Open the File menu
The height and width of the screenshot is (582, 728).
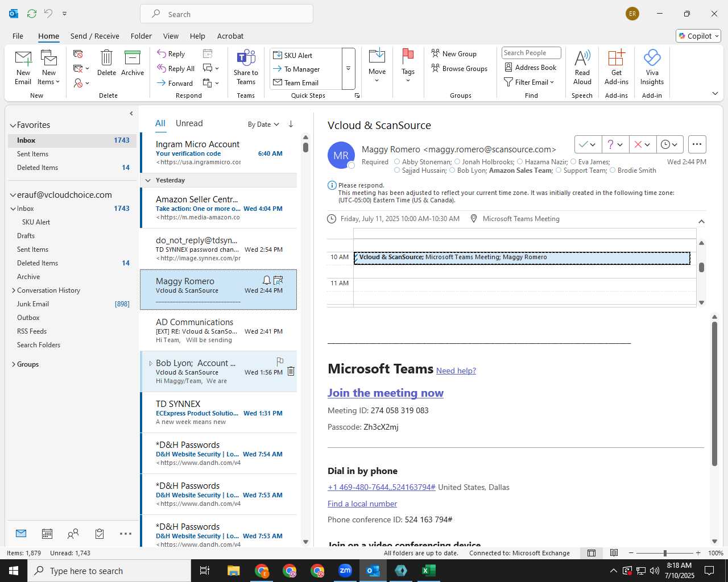pyautogui.click(x=18, y=36)
